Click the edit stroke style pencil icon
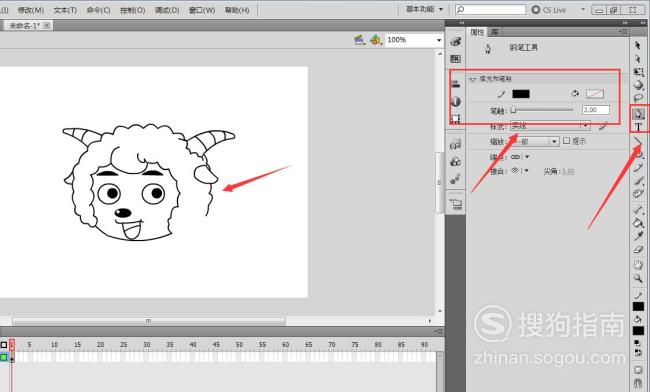The height and width of the screenshot is (392, 650). [603, 126]
